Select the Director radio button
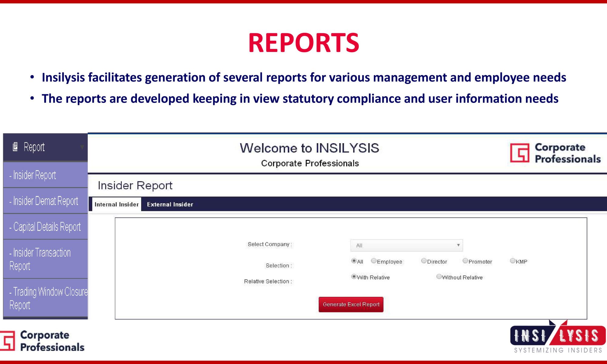This screenshot has height=364, width=607. 424,261
